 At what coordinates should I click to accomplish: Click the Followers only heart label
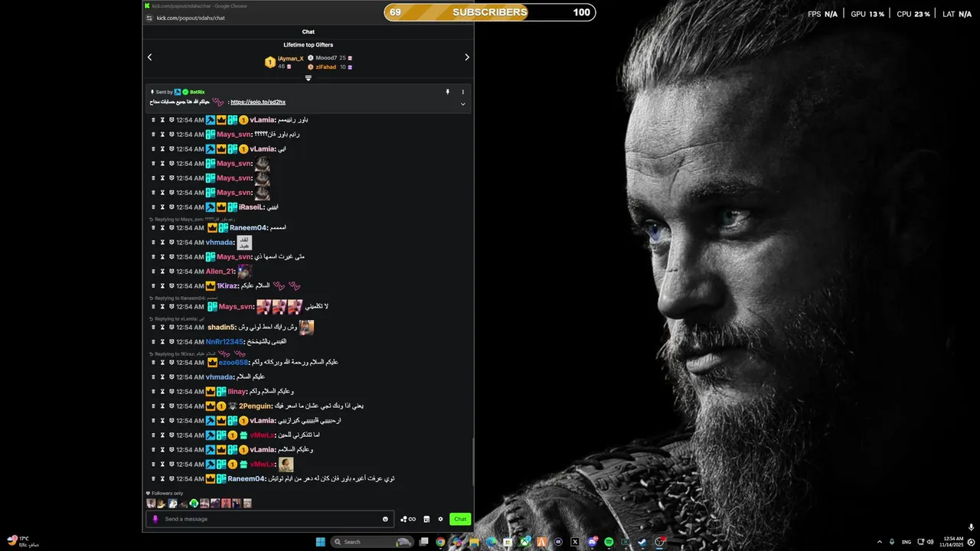click(x=165, y=494)
